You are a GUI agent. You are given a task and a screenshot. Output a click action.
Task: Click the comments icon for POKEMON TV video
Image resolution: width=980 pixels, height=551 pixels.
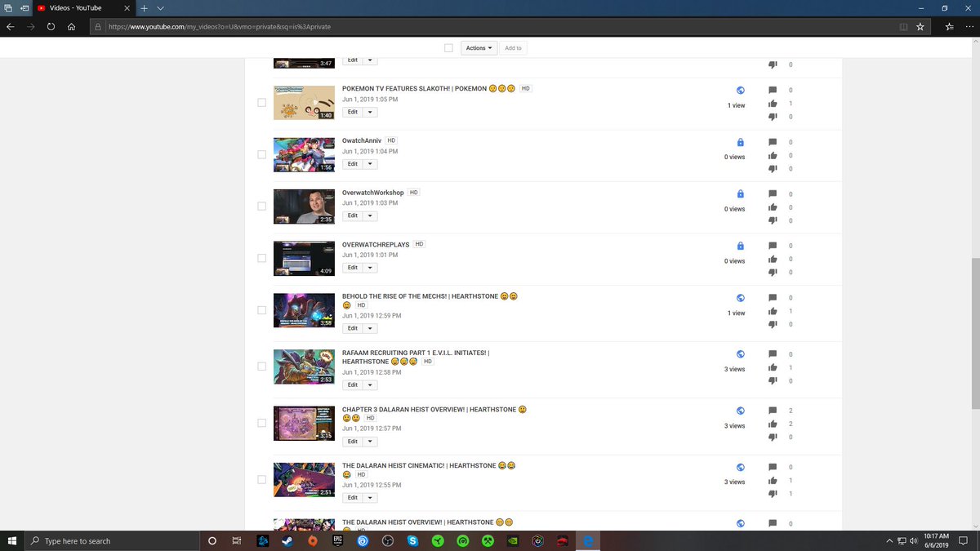click(x=773, y=91)
